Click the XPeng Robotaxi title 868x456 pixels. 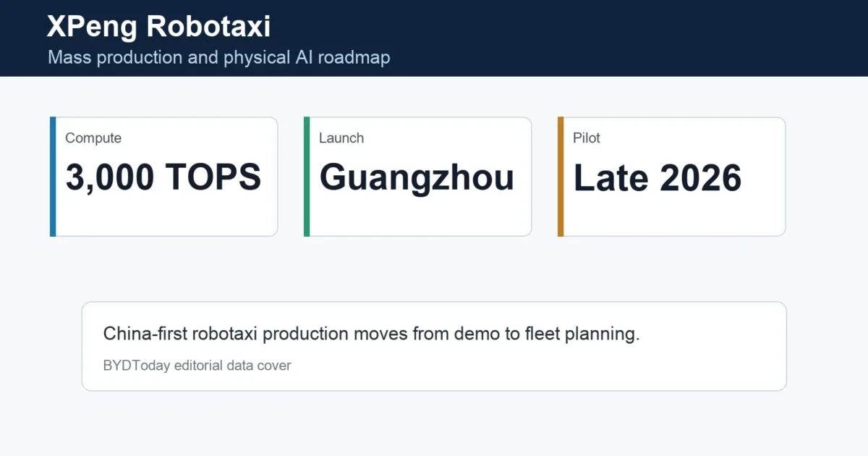click(159, 27)
